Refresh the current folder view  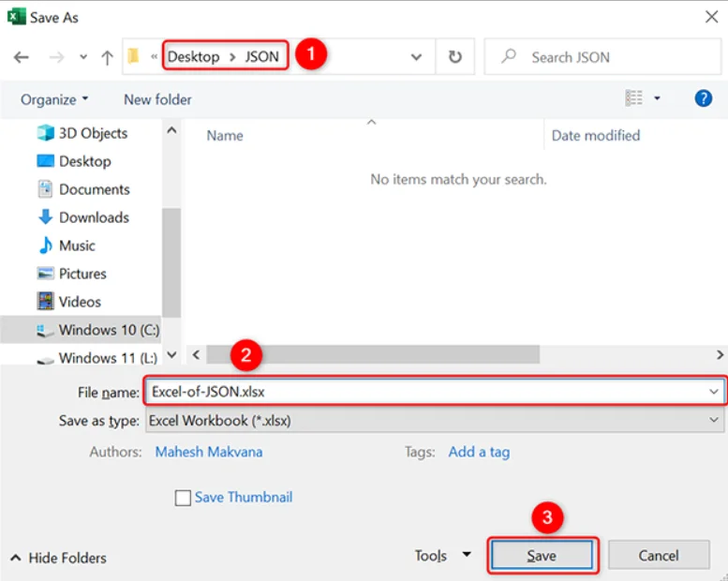(455, 57)
